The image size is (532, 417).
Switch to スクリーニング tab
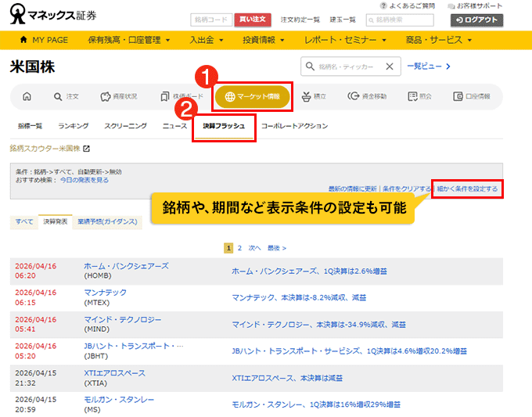coord(125,126)
